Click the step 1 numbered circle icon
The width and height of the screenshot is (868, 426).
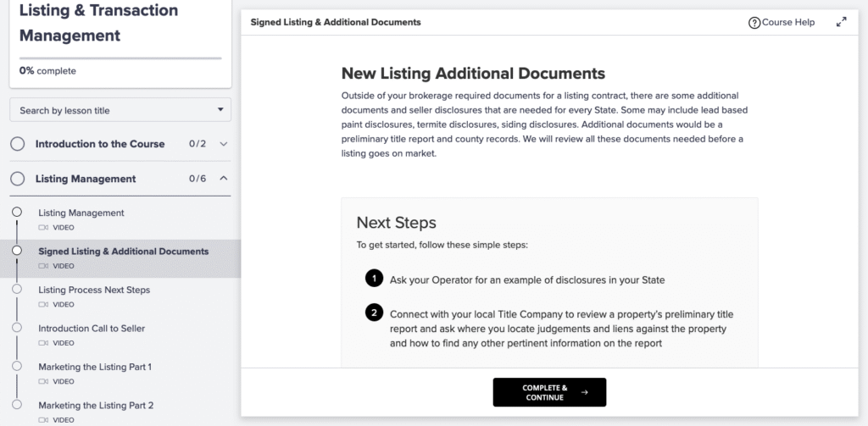(x=374, y=279)
